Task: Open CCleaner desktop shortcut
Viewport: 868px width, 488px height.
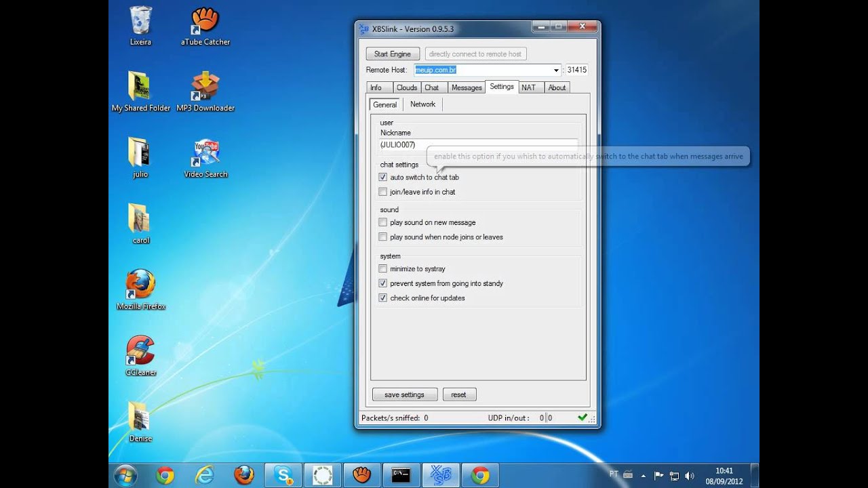Action: (140, 357)
